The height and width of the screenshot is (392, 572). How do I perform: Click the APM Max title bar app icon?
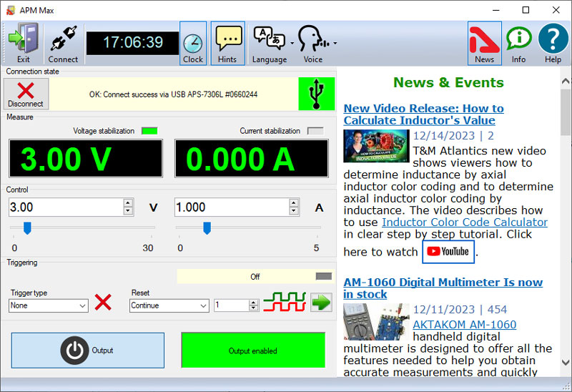pos(11,10)
